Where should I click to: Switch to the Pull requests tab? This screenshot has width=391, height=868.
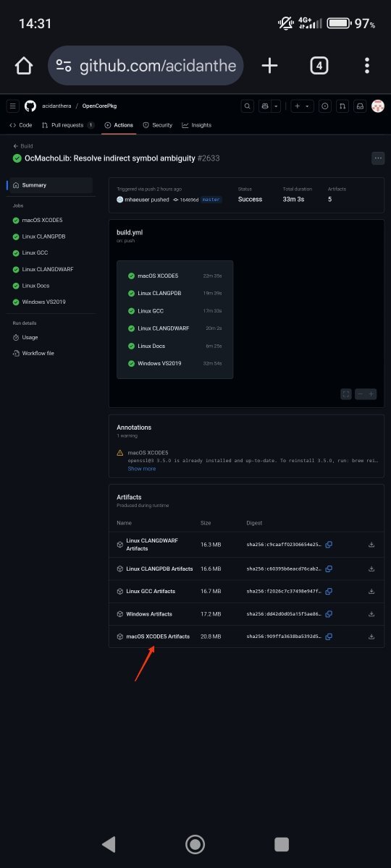point(68,125)
